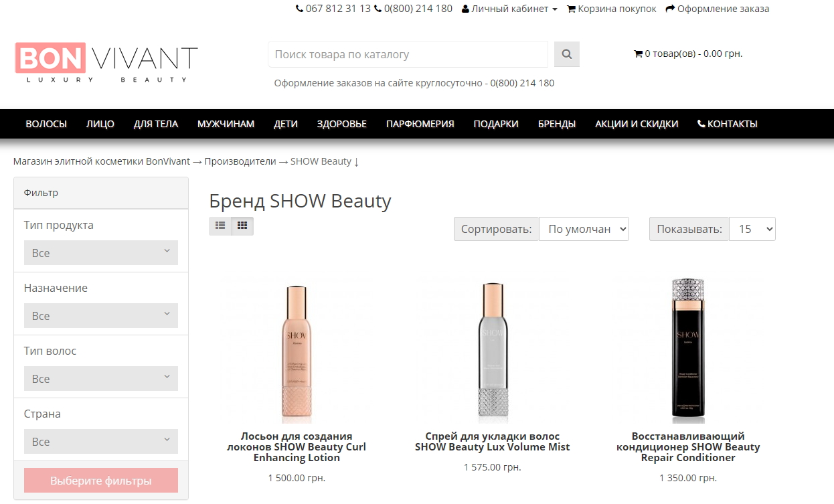Open Лосьон для создания локонов product title
The width and height of the screenshot is (834, 504).
(297, 447)
